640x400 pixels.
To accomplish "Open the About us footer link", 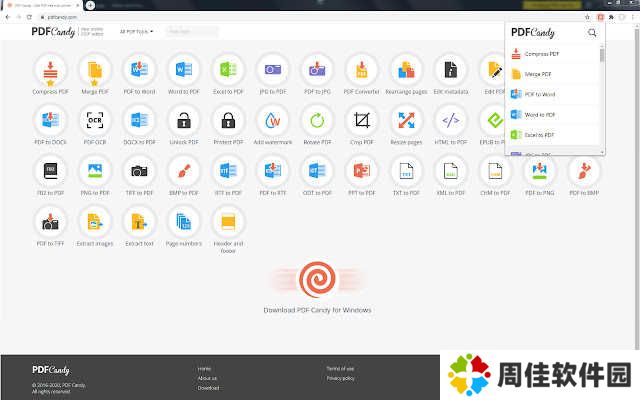I will (207, 378).
